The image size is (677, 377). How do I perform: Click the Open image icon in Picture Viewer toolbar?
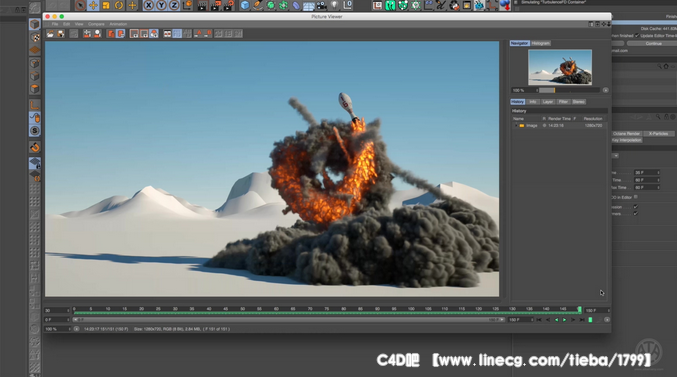(51, 34)
